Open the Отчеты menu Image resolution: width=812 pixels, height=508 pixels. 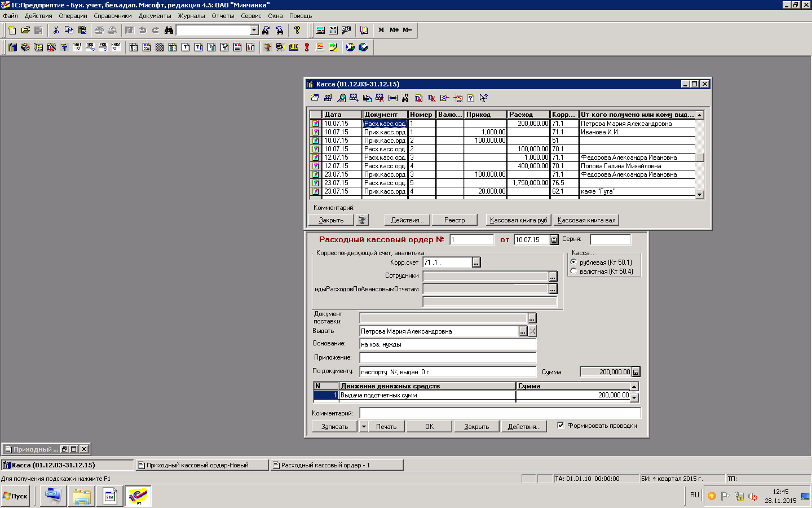pyautogui.click(x=223, y=16)
